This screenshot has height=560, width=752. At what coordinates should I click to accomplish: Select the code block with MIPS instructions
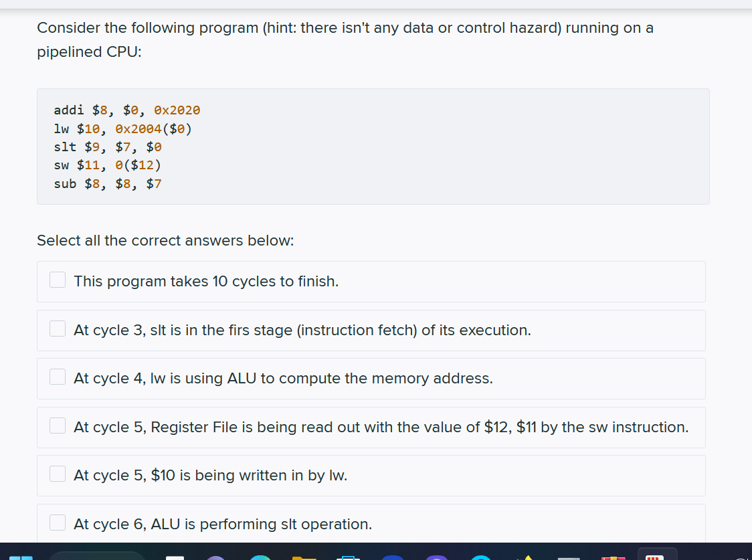[x=372, y=146]
